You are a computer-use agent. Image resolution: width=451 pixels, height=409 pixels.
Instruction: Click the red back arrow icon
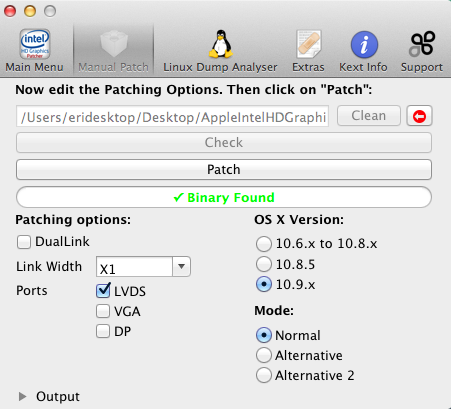419,116
